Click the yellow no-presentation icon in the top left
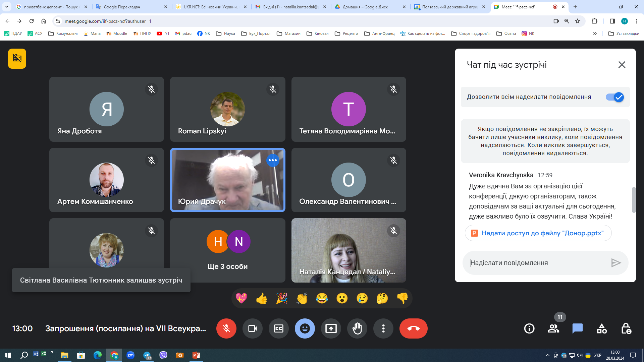644x362 pixels. (17, 59)
